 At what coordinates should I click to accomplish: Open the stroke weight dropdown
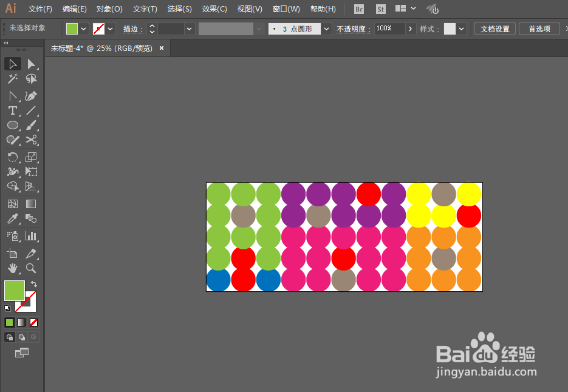[189, 29]
